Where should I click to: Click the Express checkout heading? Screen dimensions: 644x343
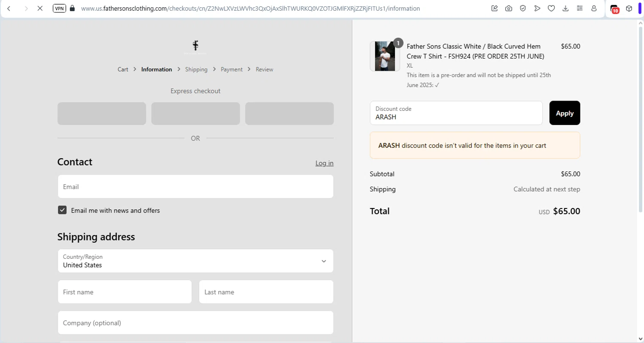click(x=195, y=91)
